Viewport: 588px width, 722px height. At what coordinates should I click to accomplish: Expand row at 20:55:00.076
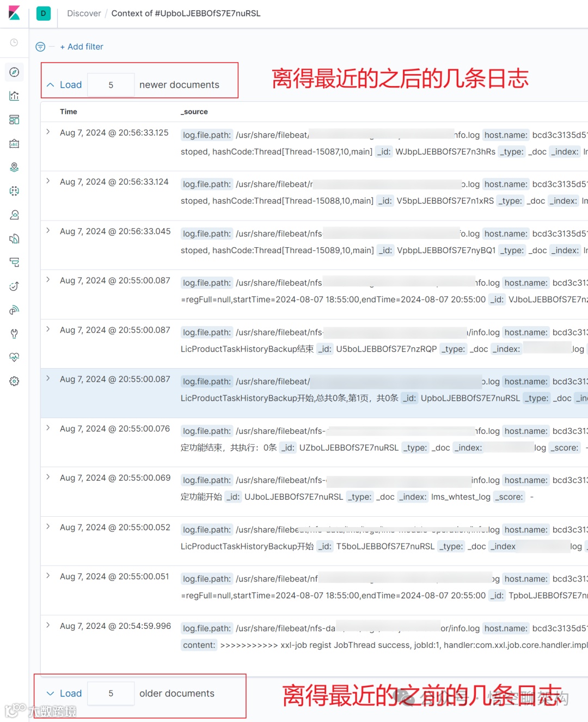coord(48,427)
